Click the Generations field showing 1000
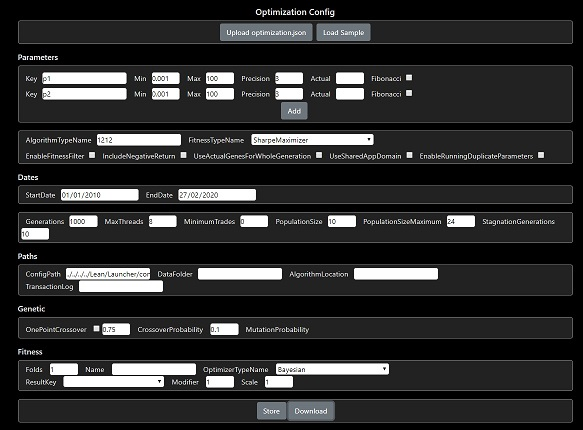This screenshot has width=583, height=430. pos(83,221)
